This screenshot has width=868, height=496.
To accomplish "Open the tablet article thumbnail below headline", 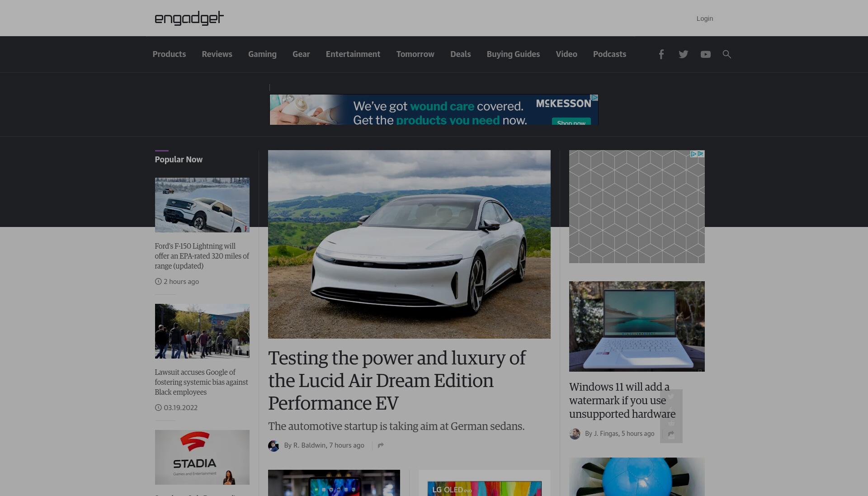I will coord(334,483).
